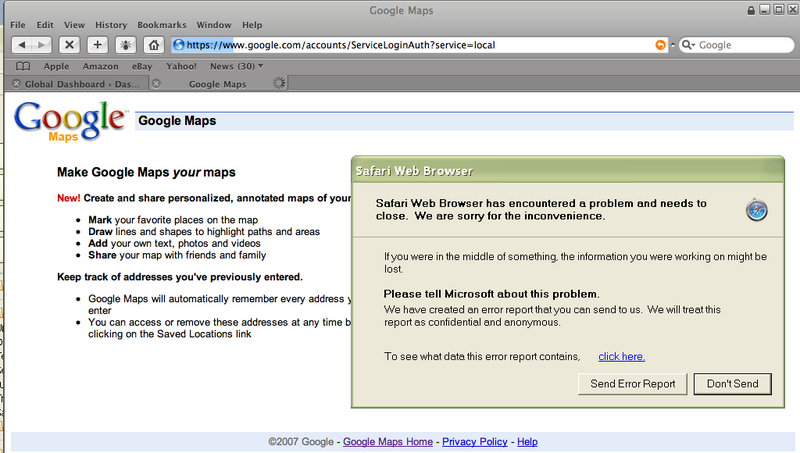Click 'Share your map with friends and family' bullet
This screenshot has height=453, width=800.
pyautogui.click(x=177, y=255)
